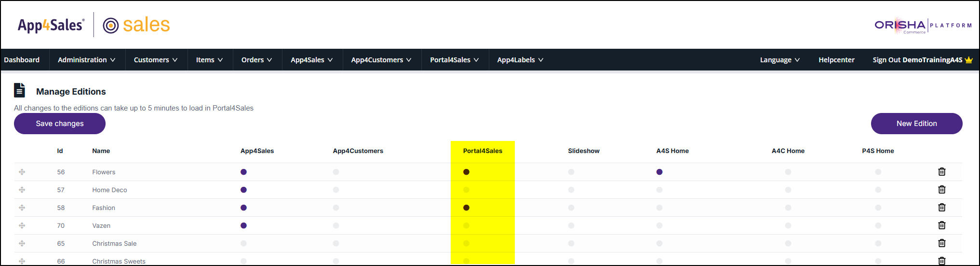Turn on P4S Home for Christmas Sale
Screen dimensions: 980x266
pos(878,243)
